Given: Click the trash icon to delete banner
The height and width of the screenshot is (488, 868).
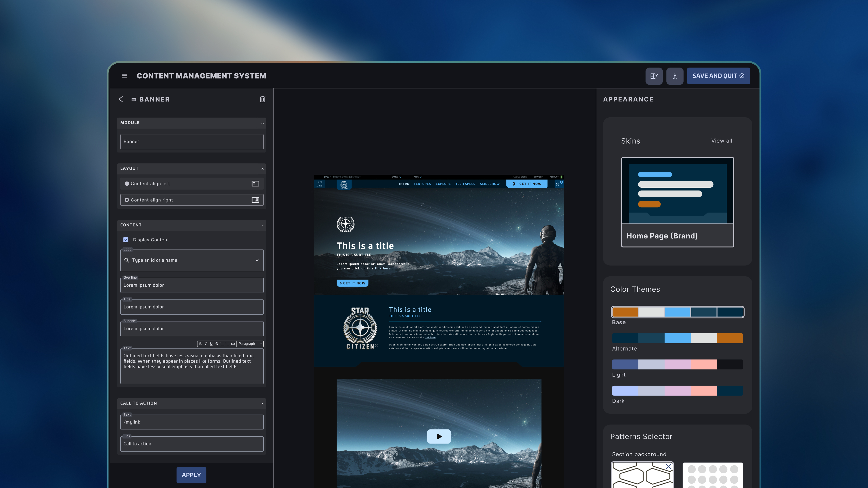Looking at the screenshot, I should (263, 99).
